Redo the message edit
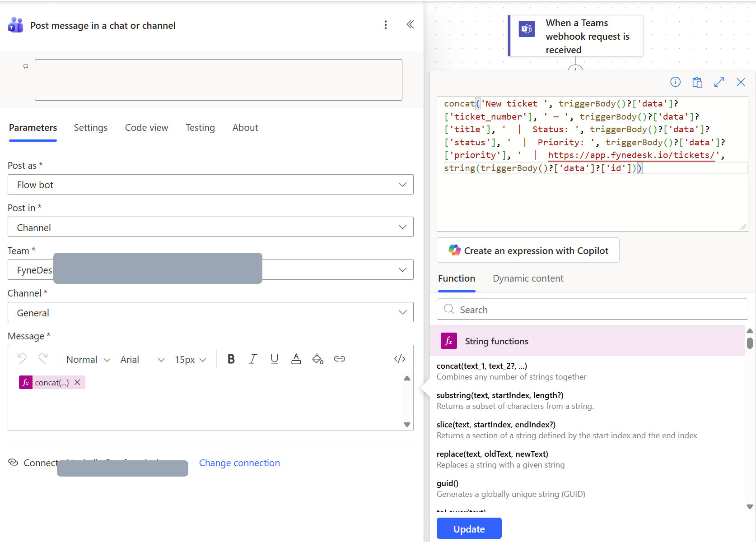Viewport: 756px width, 542px height. (x=43, y=359)
